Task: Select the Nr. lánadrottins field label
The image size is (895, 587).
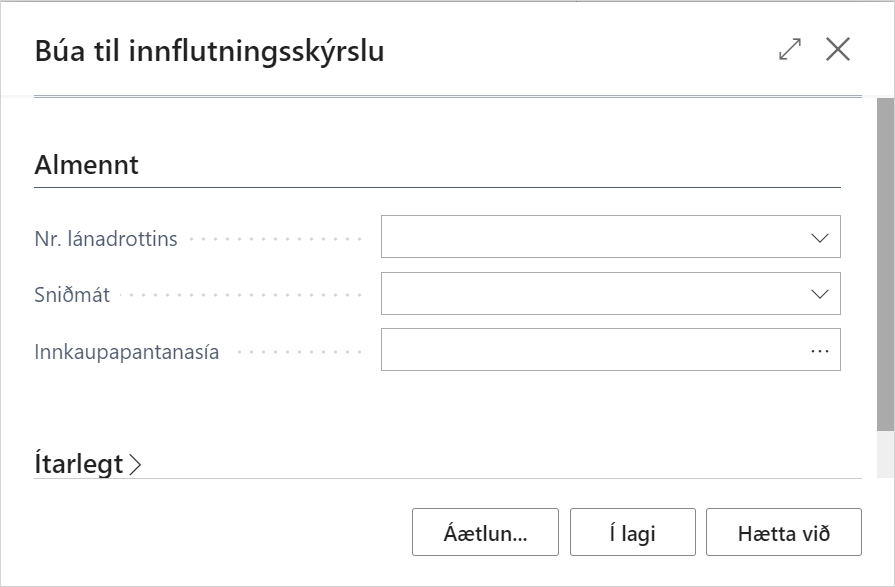Action: pos(106,239)
